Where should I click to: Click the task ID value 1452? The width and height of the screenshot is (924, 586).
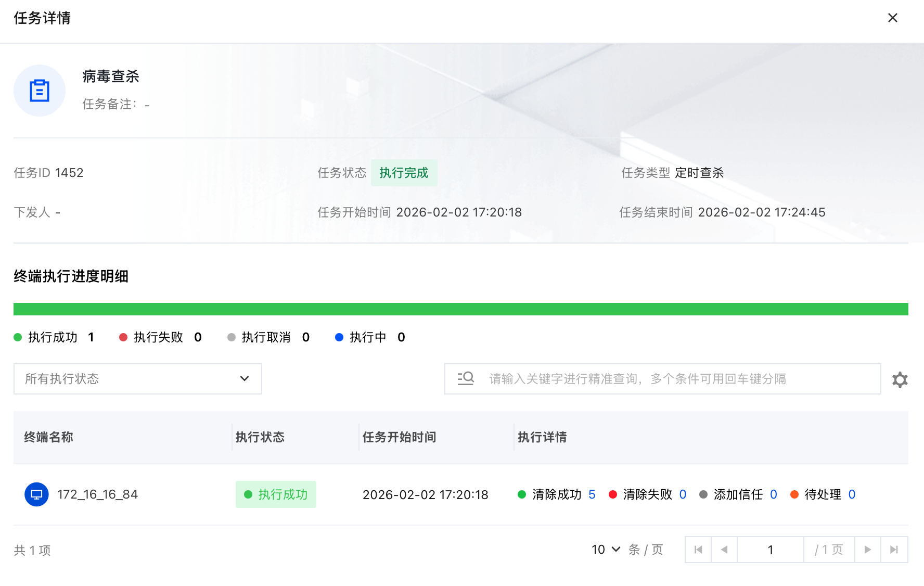[x=69, y=173]
